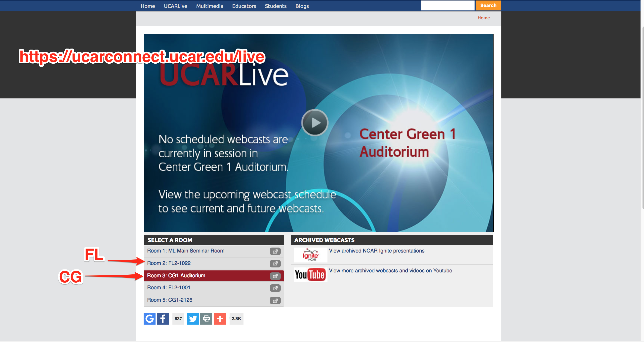Print the page using printer icon
Image resolution: width=644 pixels, height=342 pixels.
click(206, 318)
